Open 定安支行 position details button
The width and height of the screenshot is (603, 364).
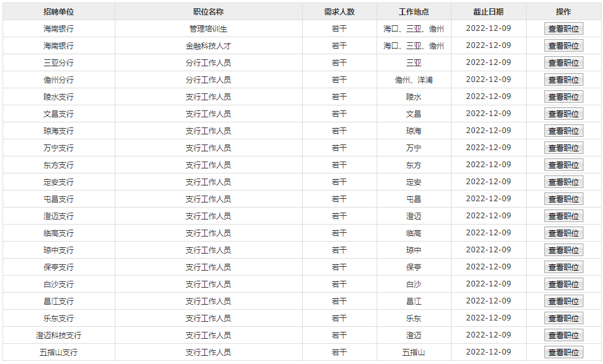563,182
